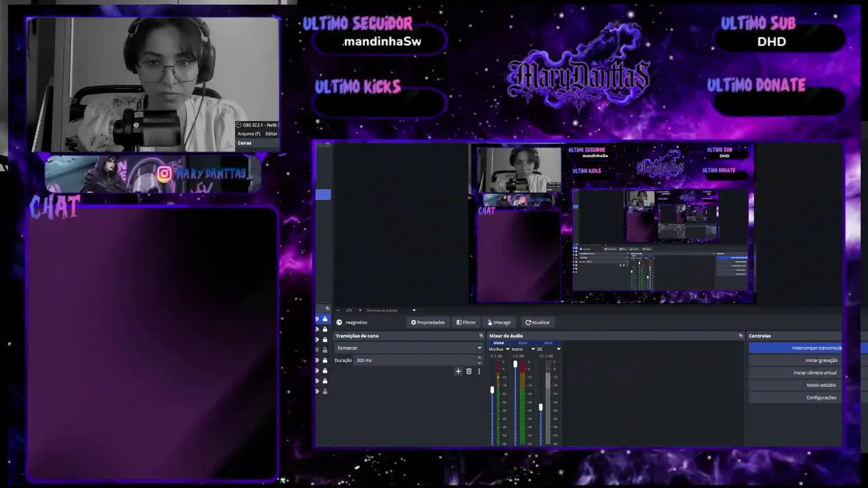This screenshot has height=488, width=868.
Task: Pop out the Mixer de áudio dock
Action: click(x=741, y=336)
